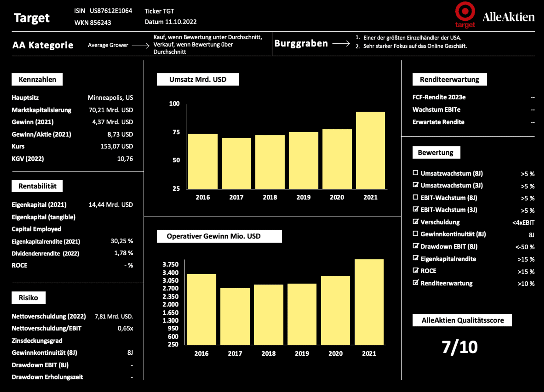Toggle the Eigenkapitalrendite checkbox
Image resolution: width=544 pixels, height=392 pixels.
pyautogui.click(x=415, y=258)
